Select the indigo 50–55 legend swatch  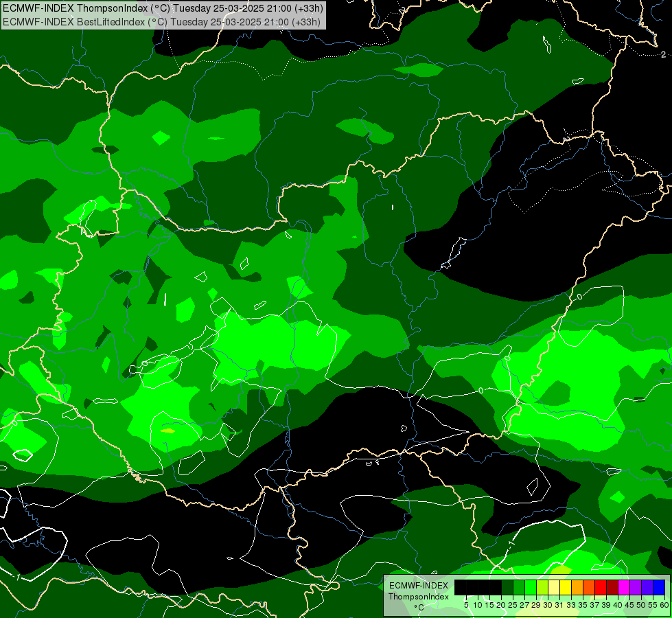click(x=647, y=587)
